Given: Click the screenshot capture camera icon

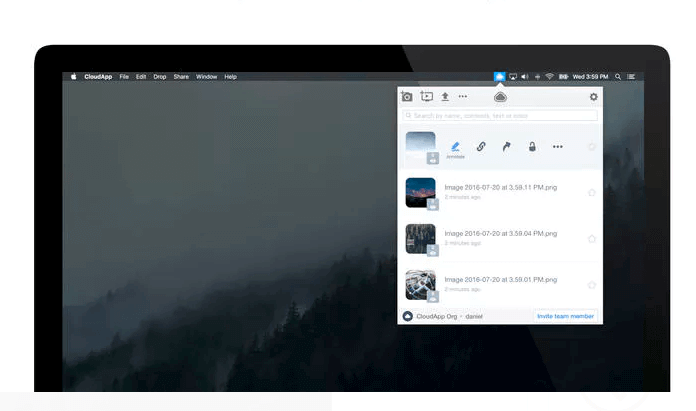Looking at the screenshot, I should coord(407,97).
